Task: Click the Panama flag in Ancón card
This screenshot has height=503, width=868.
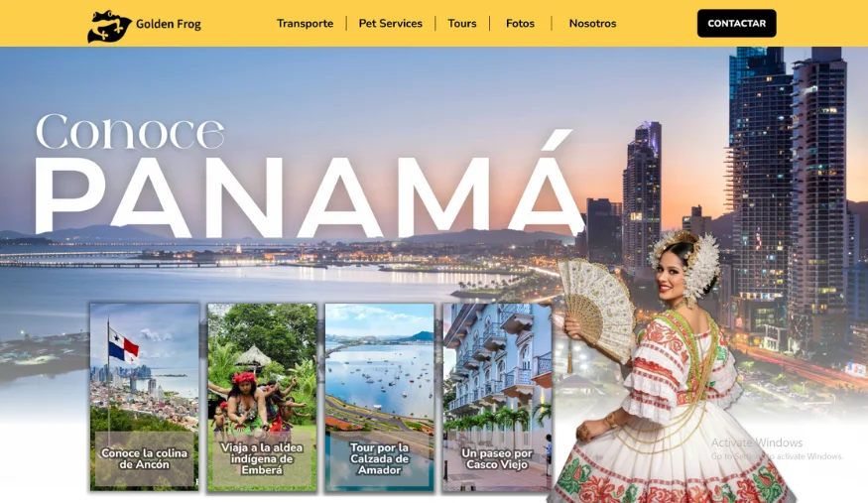Action: point(123,345)
